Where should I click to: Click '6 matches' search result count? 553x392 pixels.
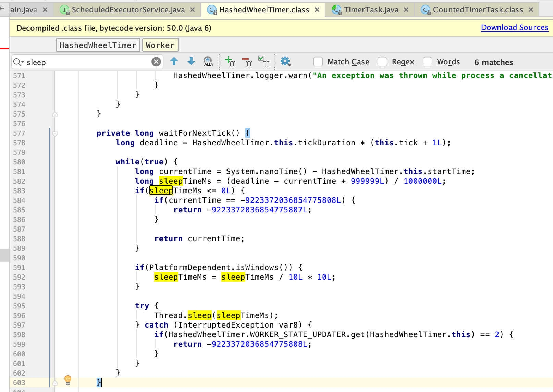pos(494,62)
